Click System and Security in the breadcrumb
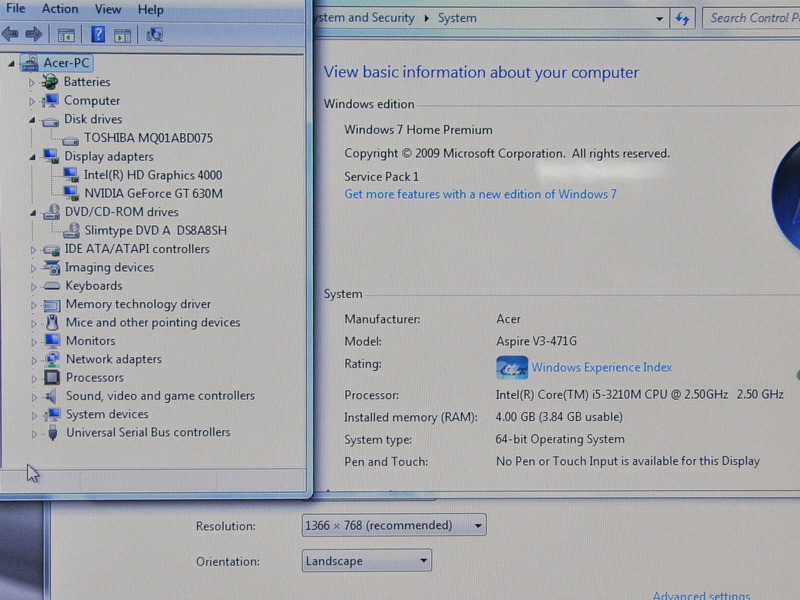This screenshot has width=800, height=600. tap(364, 18)
